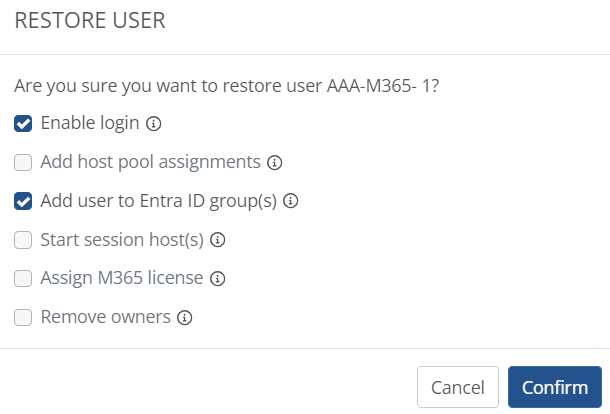
Task: Click the 'Remove owners' label text
Action: coord(106,317)
